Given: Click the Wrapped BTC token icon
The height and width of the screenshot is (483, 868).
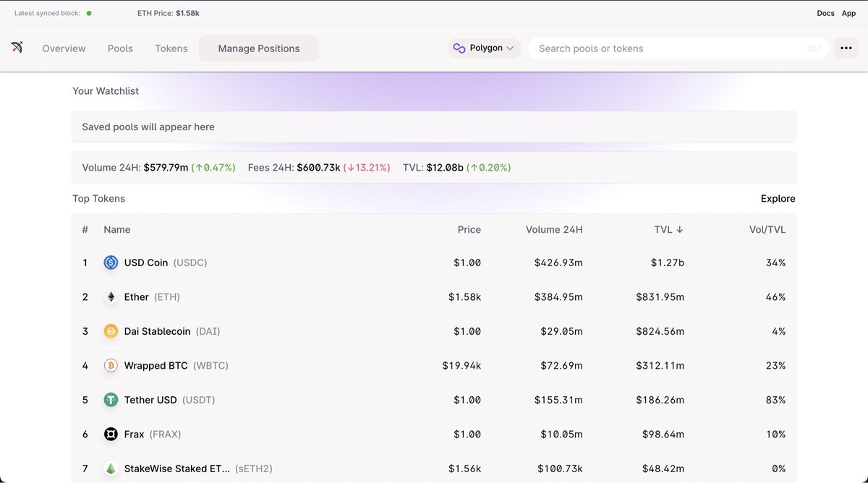Looking at the screenshot, I should click(111, 366).
